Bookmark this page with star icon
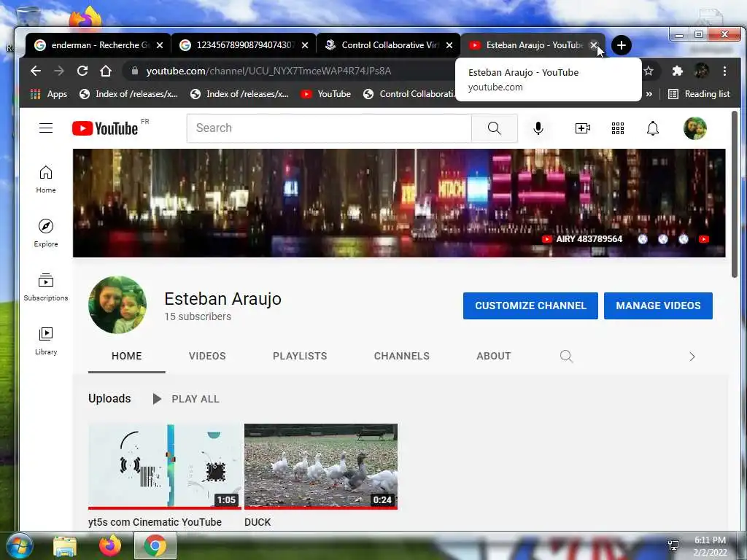This screenshot has height=560, width=747. [x=649, y=71]
